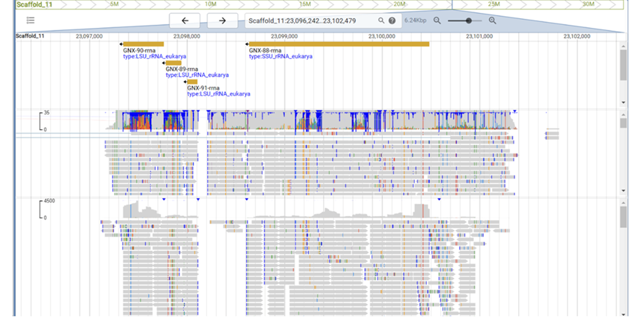Image resolution: width=644 pixels, height=326 pixels.
Task: Open the track selector hamburger menu
Action: [30, 21]
